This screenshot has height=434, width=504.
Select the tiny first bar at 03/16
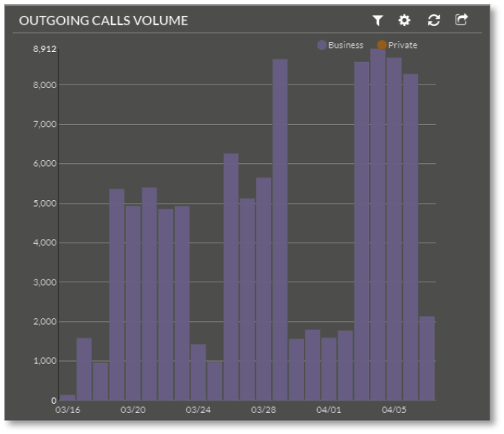point(68,397)
